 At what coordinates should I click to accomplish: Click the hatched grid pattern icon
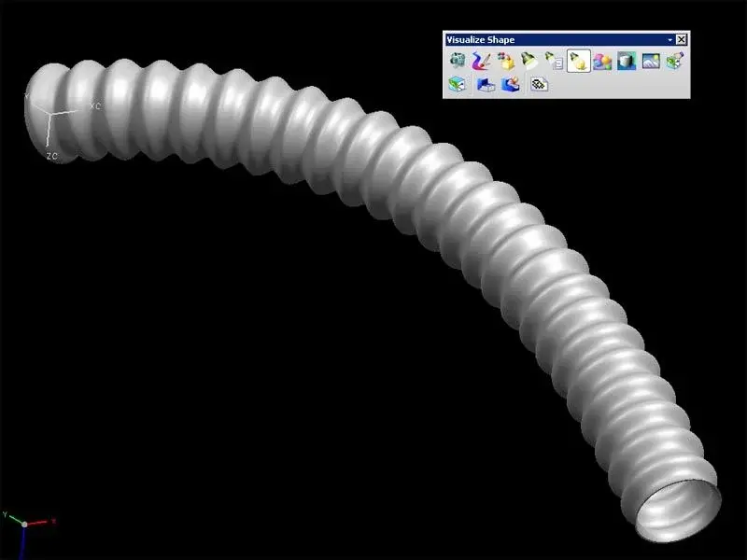[x=539, y=85]
